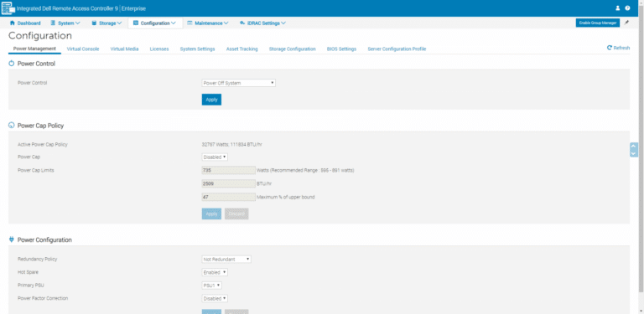Image resolution: width=644 pixels, height=314 pixels.
Task: Click the Power Control section power icon
Action: click(12, 64)
